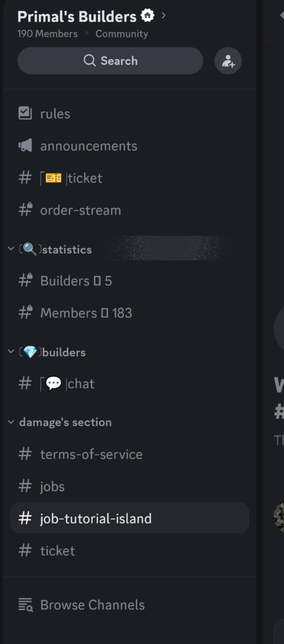The width and height of the screenshot is (284, 644).
Task: Click the community badge icon by the server name
Action: point(148,16)
